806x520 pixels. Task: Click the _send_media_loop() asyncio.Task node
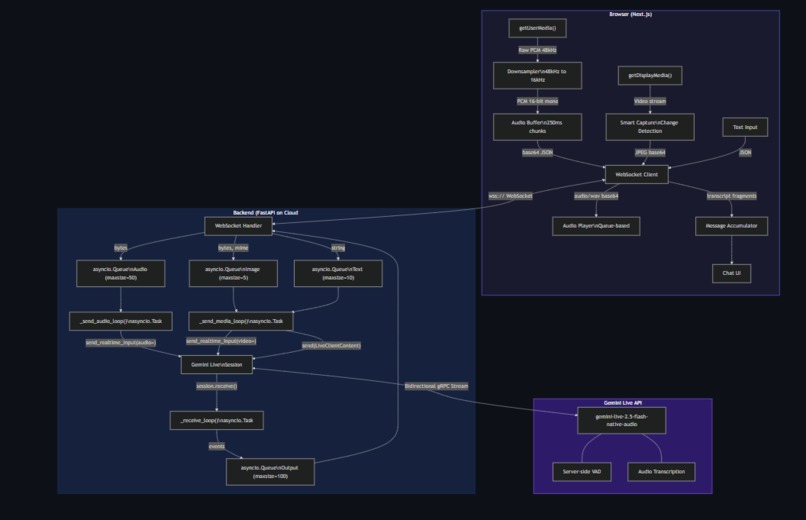pos(241,321)
